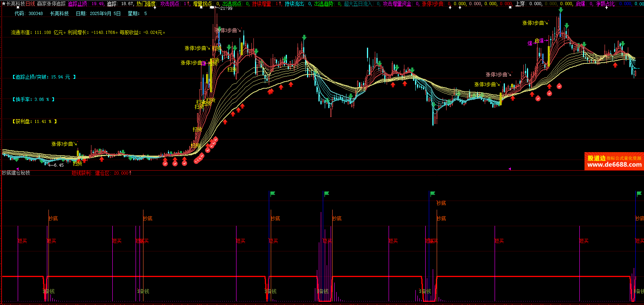The width and height of the screenshot is (644, 305).
Task: Click the 获利盘 11.41% label
Action: [x=34, y=121]
